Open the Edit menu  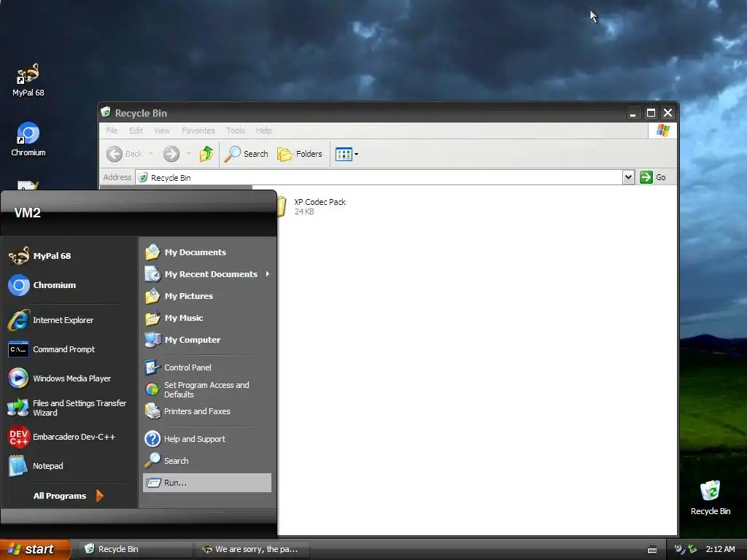[136, 131]
